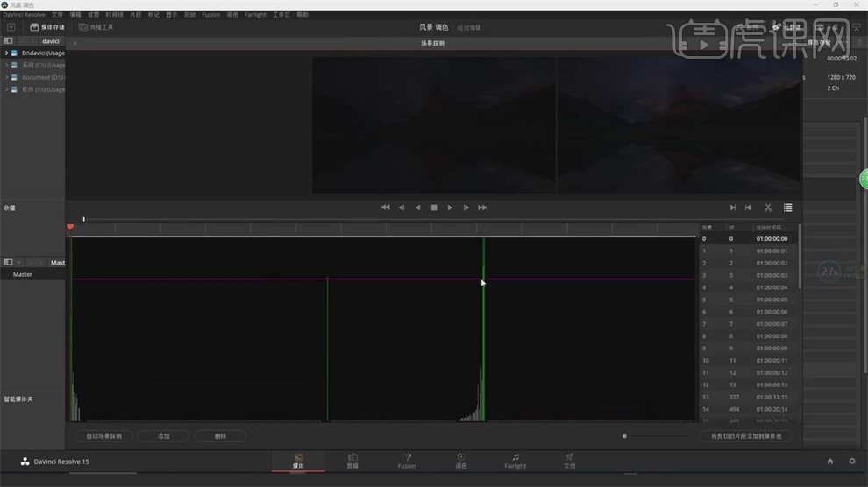Select the cut row 01:00:20:14

749,409
